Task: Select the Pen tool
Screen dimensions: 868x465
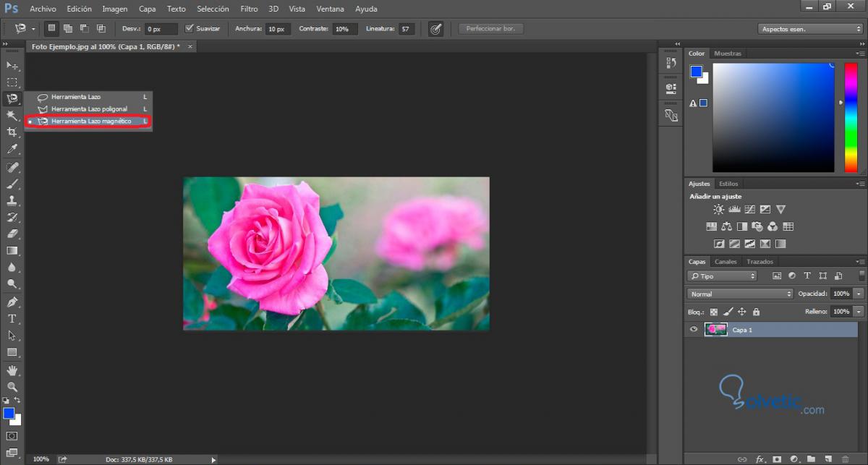Action: tap(12, 302)
